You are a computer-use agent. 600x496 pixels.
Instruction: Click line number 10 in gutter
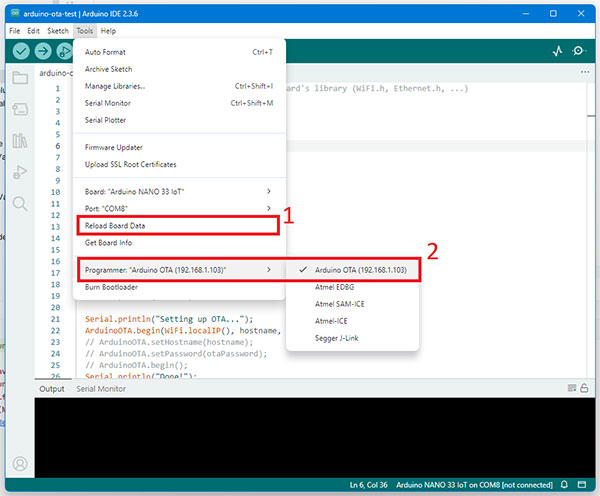[55, 192]
